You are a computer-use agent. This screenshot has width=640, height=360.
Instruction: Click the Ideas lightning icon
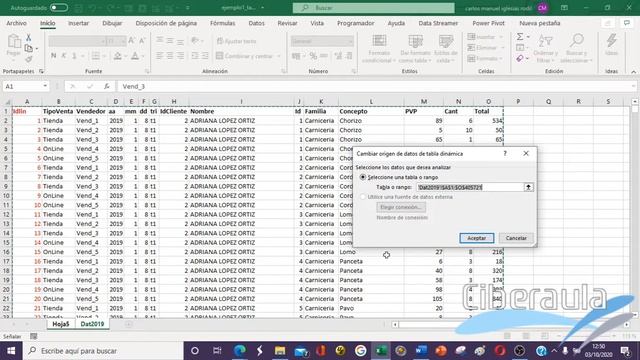611,41
